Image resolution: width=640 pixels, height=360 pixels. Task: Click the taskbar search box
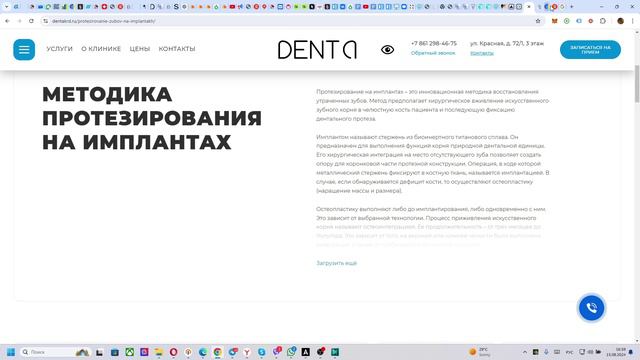(x=55, y=352)
